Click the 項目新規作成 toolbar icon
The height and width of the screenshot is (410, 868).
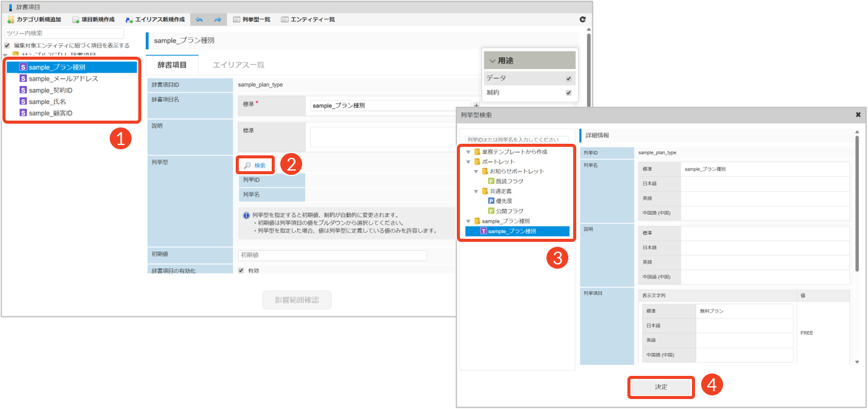coord(76,19)
